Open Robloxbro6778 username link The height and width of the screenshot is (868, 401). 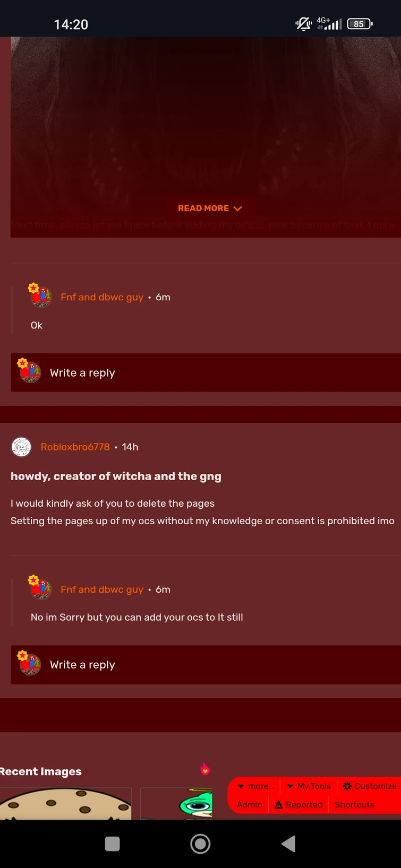pyautogui.click(x=75, y=447)
